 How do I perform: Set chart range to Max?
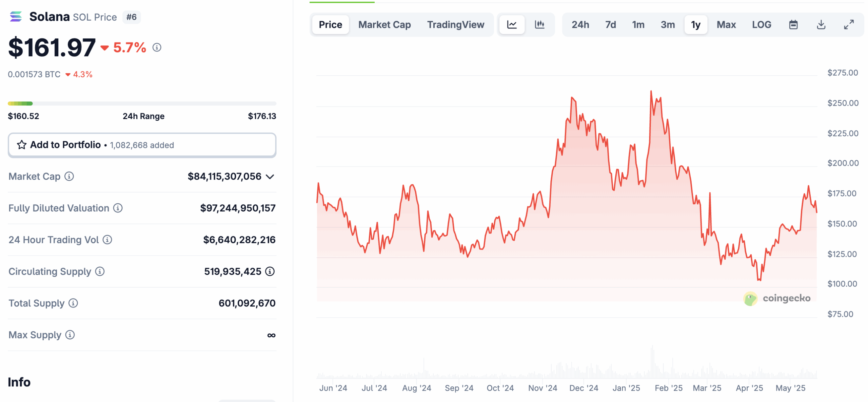click(x=726, y=24)
